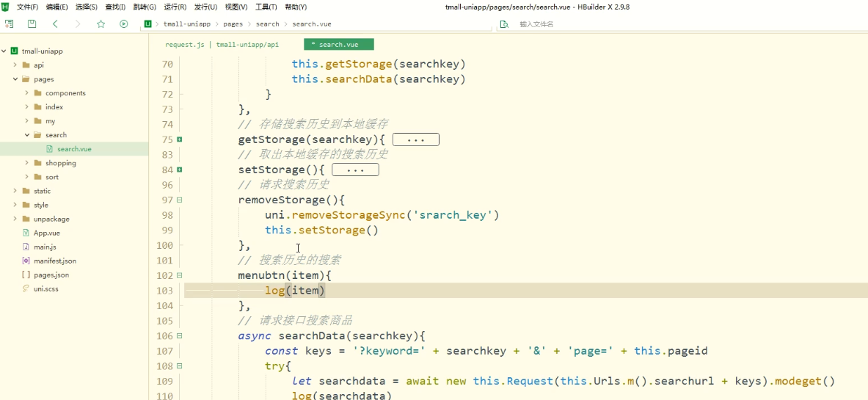Expand the components folder chevron
The image size is (868, 400).
(26, 93)
